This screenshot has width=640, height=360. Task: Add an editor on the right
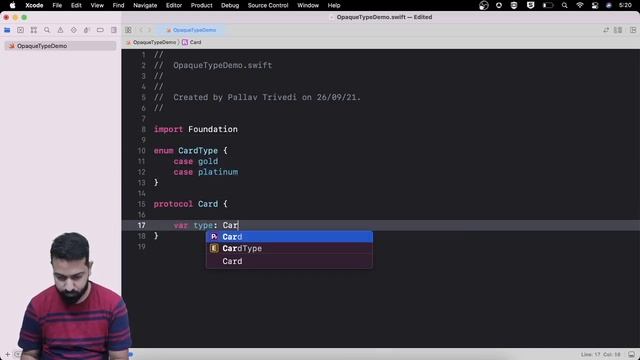pos(633,30)
